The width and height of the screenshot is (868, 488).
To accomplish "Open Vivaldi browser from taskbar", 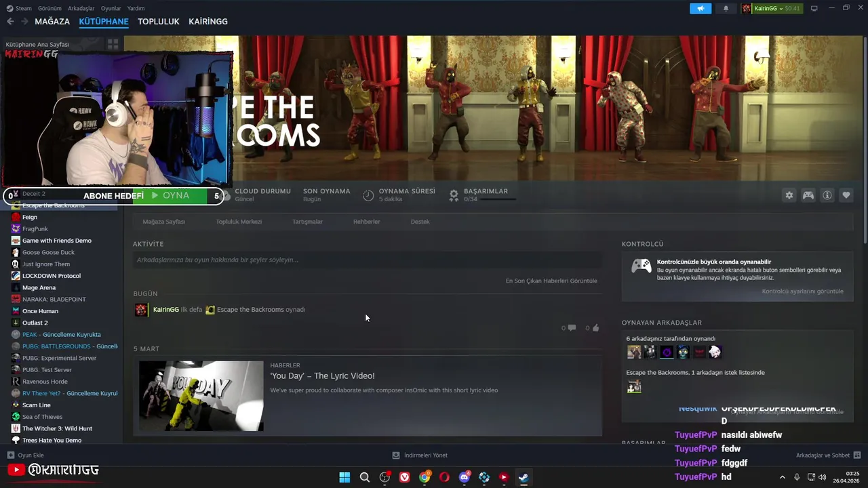I will click(405, 477).
